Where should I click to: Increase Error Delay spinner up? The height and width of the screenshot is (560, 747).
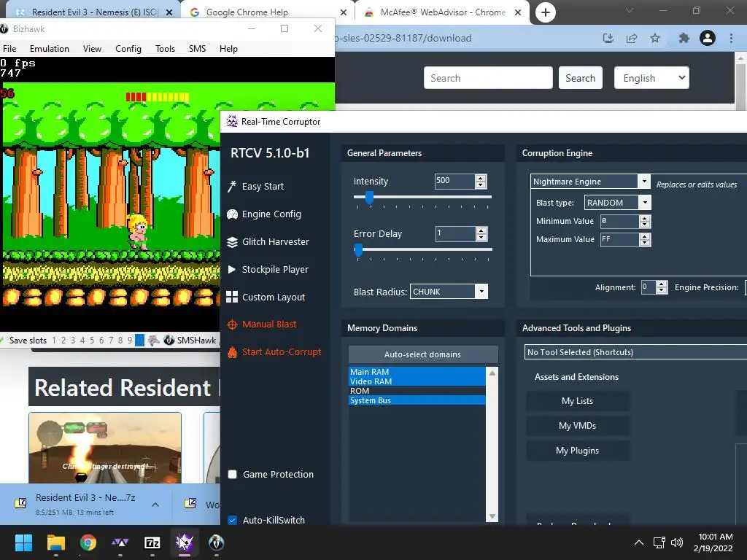tap(481, 231)
